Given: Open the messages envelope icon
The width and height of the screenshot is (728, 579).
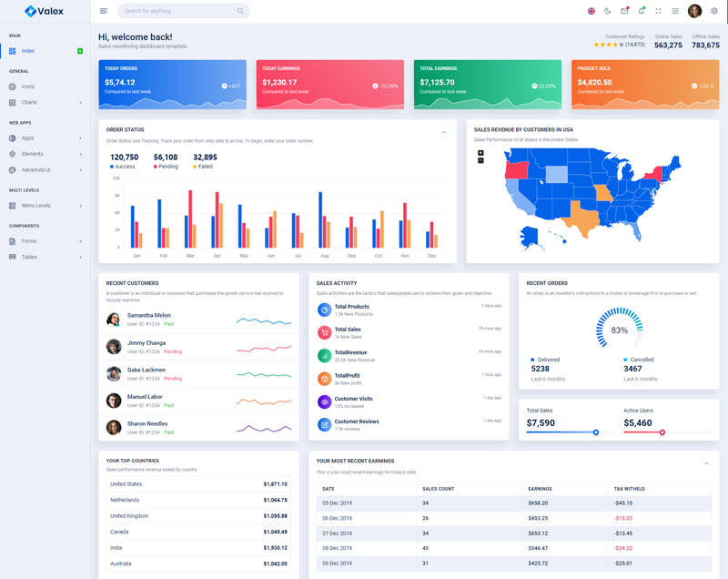Looking at the screenshot, I should 624,11.
